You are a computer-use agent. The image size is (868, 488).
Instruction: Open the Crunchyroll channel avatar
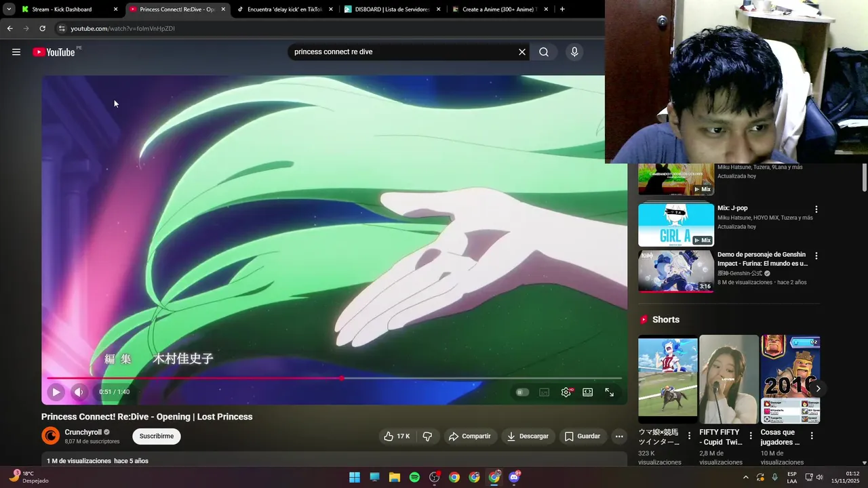(x=51, y=436)
